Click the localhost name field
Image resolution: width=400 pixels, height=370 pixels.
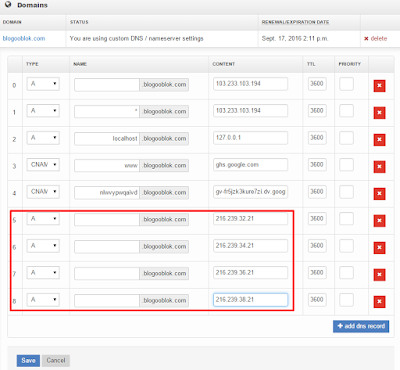tap(107, 139)
